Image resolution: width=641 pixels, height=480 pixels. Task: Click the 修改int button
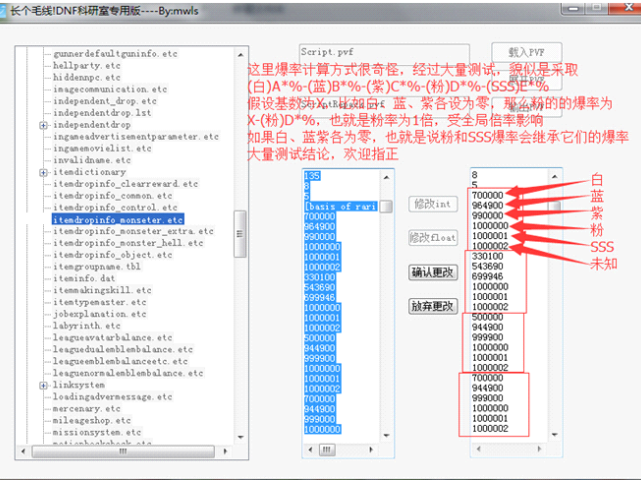tap(432, 204)
